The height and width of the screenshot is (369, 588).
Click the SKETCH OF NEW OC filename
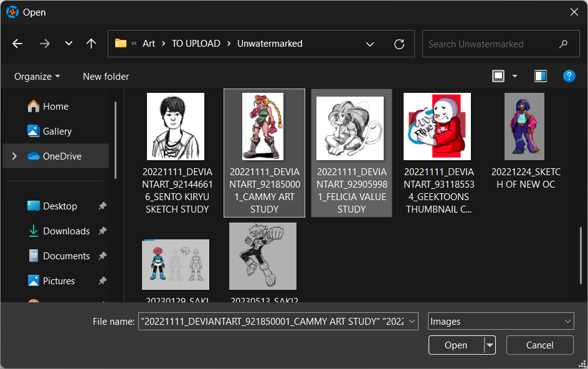coord(526,178)
